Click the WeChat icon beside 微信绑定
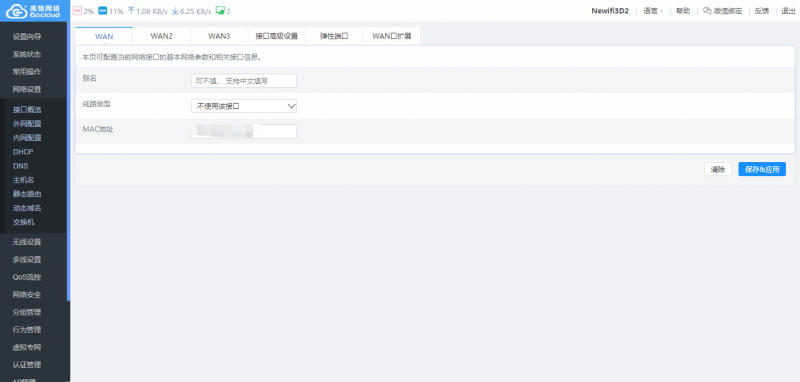This screenshot has width=800, height=382. 707,11
